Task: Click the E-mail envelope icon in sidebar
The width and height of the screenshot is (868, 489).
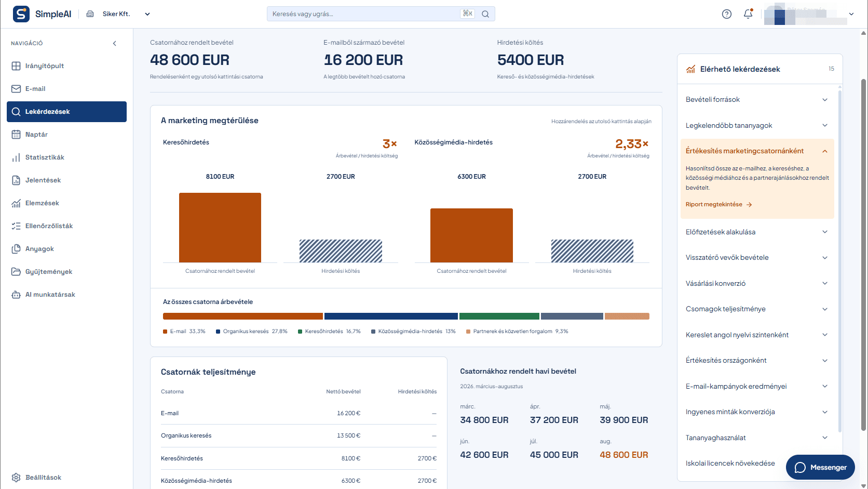Action: point(16,89)
